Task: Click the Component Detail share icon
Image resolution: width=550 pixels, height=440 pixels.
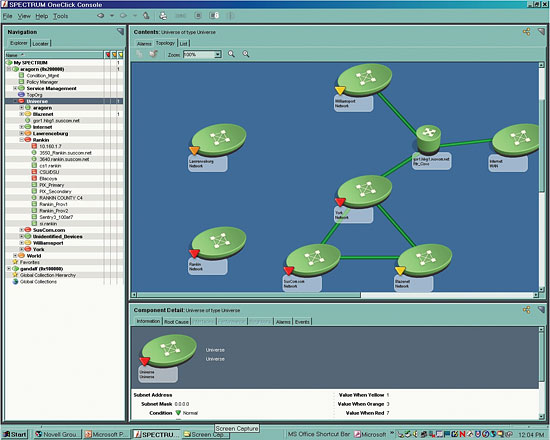Action: [526, 310]
